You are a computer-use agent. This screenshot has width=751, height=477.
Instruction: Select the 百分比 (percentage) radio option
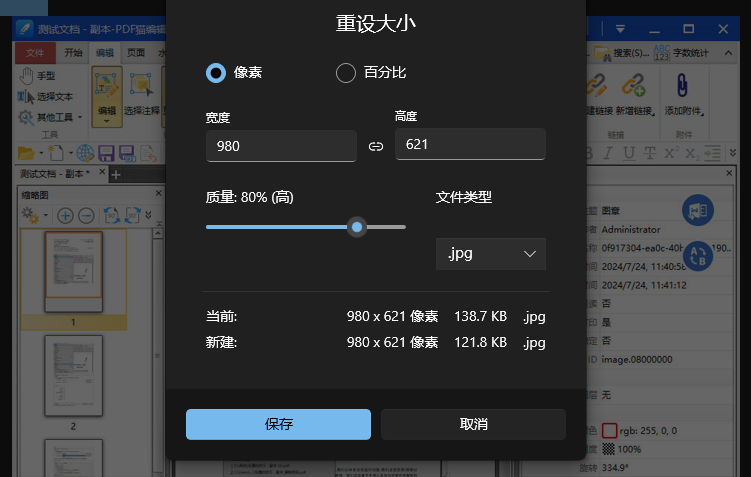click(346, 72)
